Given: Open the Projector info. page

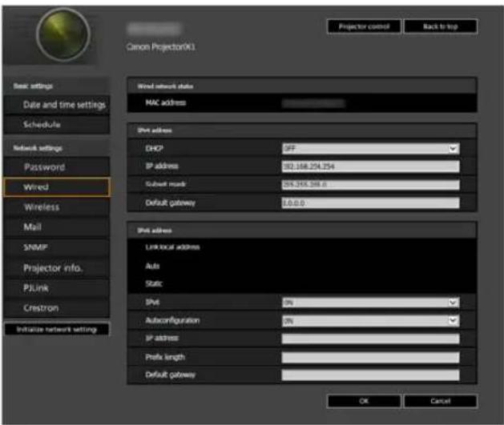Looking at the screenshot, I should 57,267.
